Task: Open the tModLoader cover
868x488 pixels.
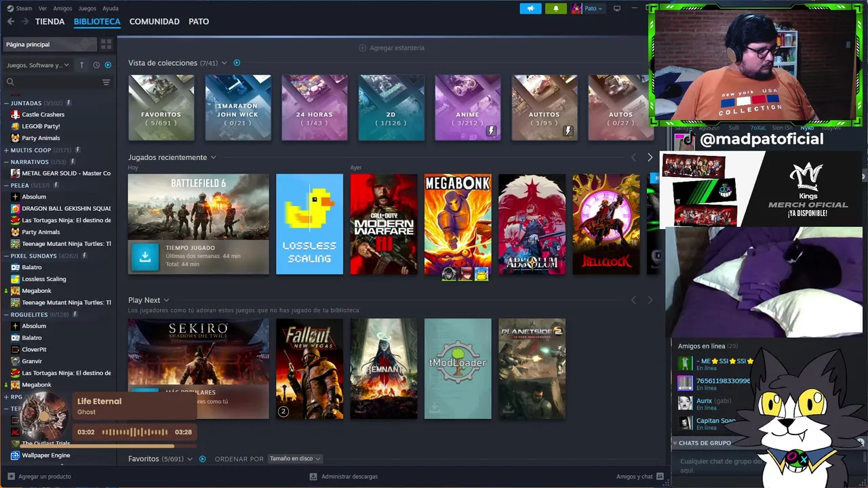Action: 458,369
